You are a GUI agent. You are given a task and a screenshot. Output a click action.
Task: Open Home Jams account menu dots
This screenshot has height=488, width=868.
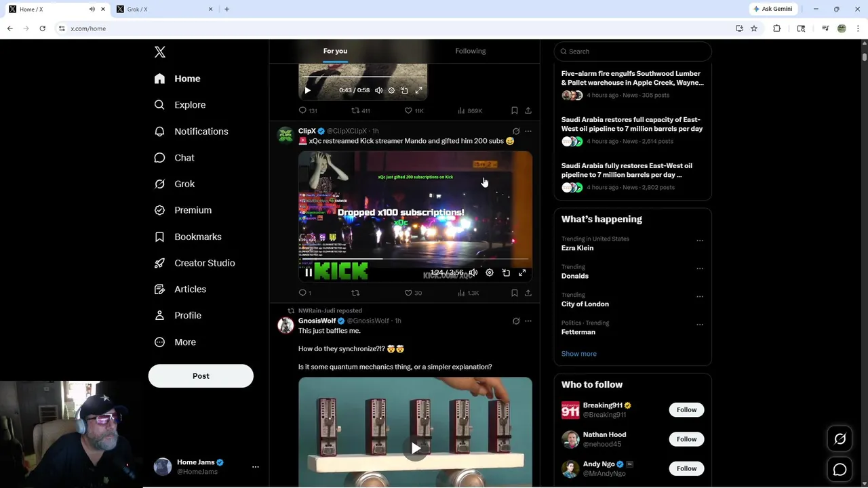256,467
